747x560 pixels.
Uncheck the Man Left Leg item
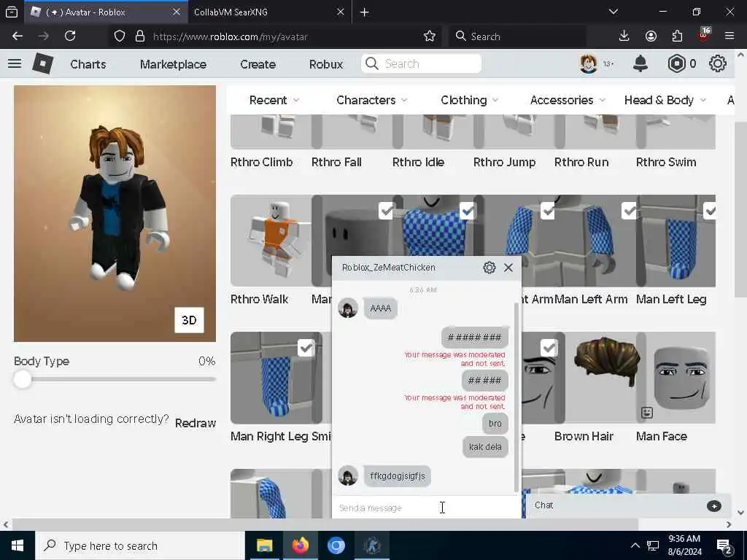(710, 211)
